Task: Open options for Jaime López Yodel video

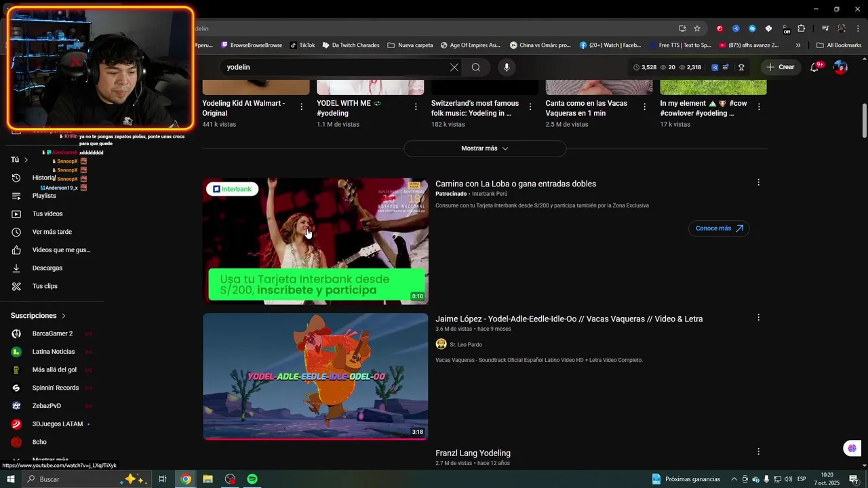Action: [758, 317]
